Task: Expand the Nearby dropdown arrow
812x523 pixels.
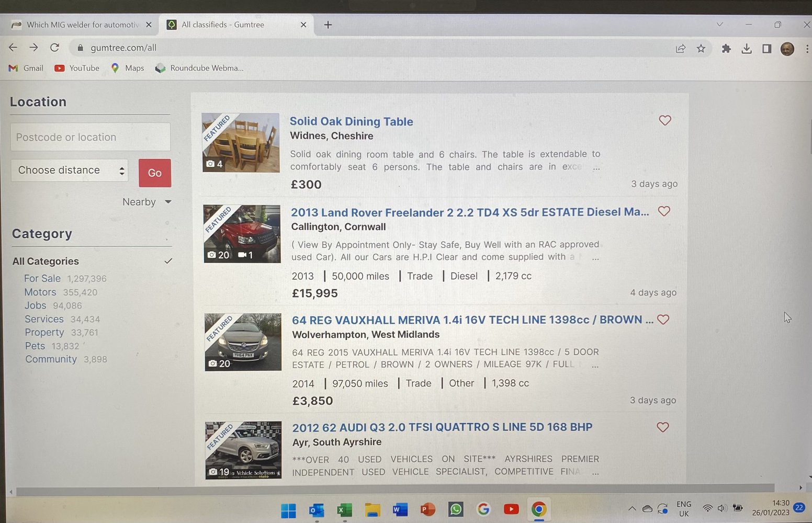Action: [x=168, y=202]
